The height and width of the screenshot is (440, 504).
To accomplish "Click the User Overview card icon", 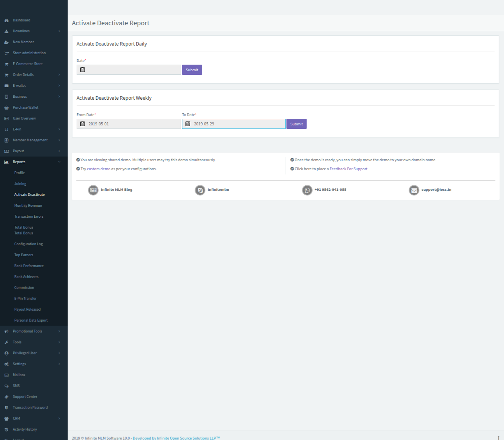I will [6, 118].
